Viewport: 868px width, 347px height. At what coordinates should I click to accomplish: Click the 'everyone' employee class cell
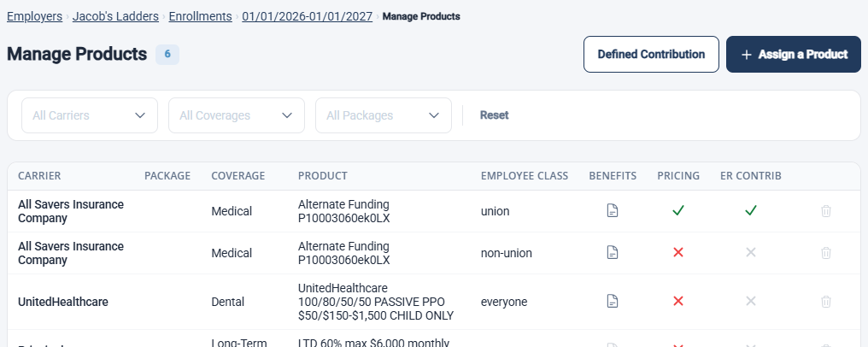click(504, 302)
